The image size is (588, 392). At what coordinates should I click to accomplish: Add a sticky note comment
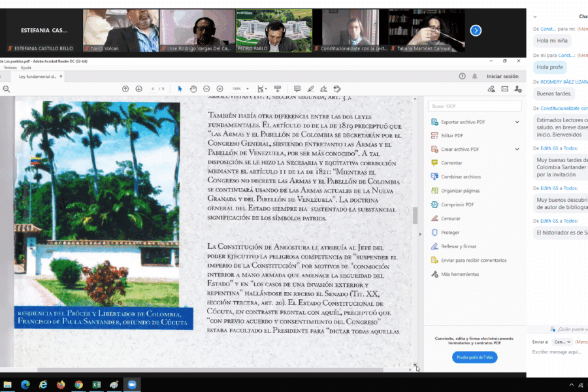297,89
